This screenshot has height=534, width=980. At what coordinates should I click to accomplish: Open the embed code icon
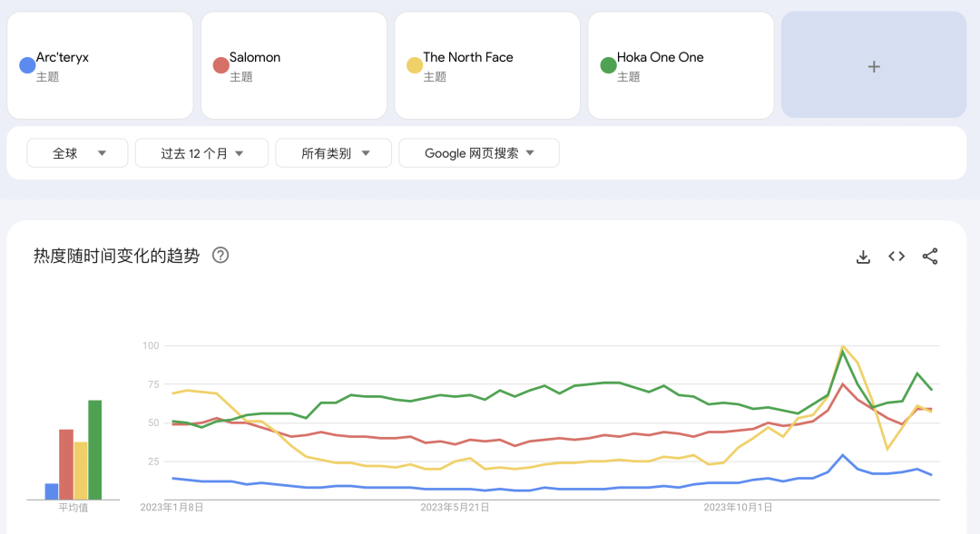pos(897,257)
